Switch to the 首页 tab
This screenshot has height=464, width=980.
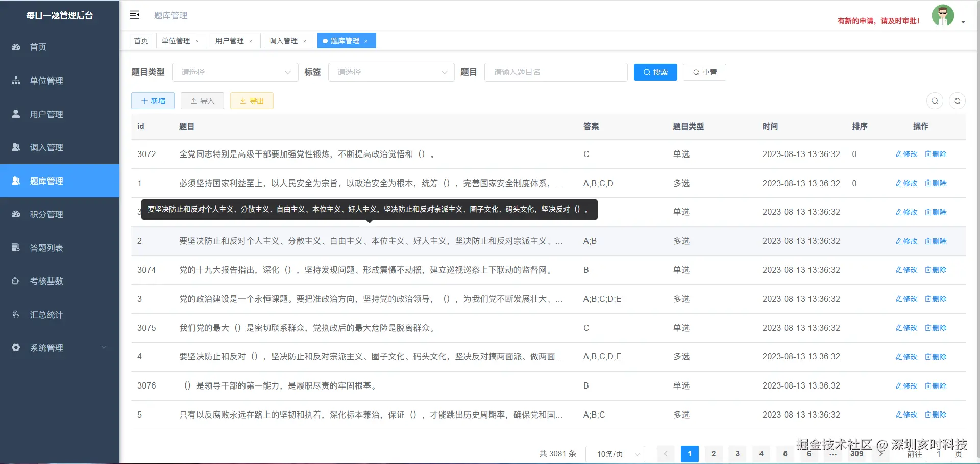tap(141, 41)
